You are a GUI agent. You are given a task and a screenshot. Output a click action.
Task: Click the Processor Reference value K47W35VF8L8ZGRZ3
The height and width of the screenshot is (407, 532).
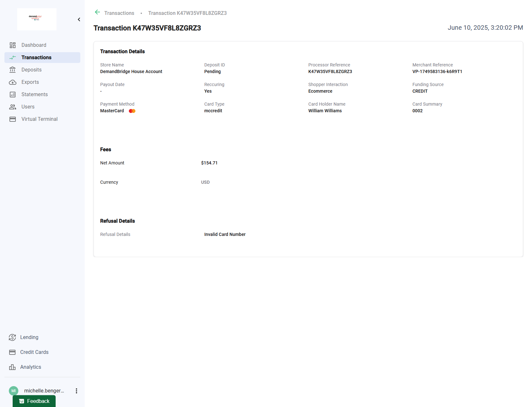330,72
